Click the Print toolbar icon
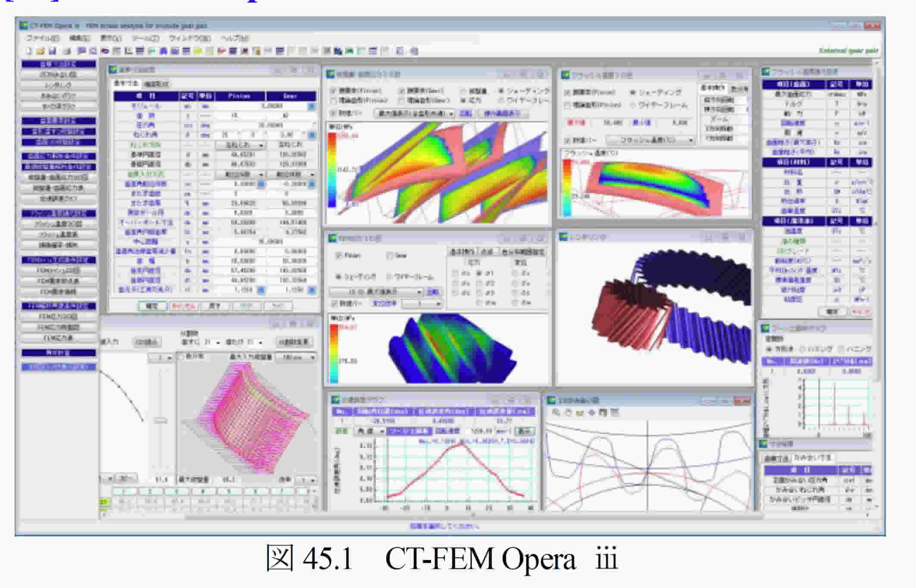 coord(67,51)
